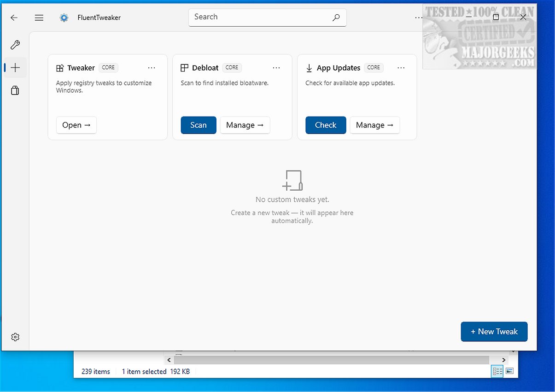Click 'Scan to find installed bloatware' text

click(225, 83)
